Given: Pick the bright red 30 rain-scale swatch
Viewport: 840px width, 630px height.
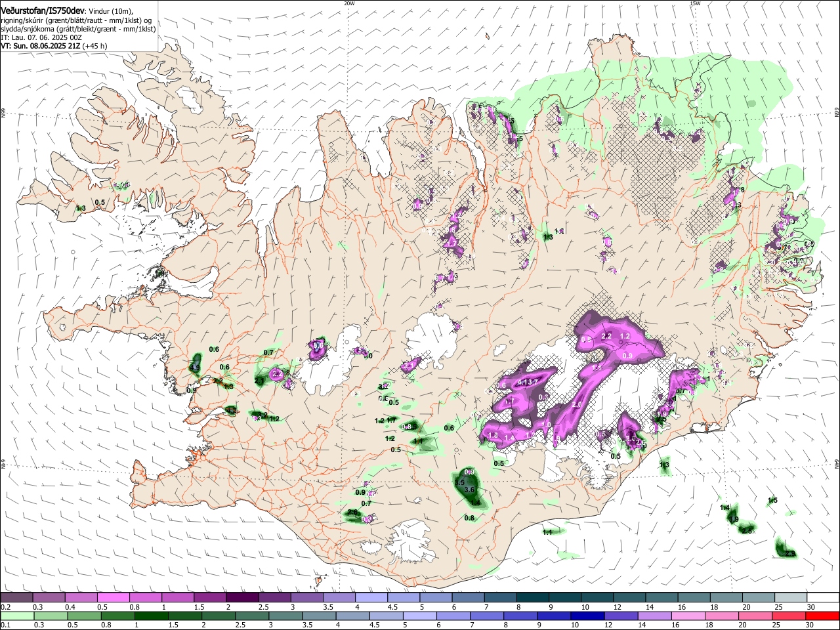Looking at the screenshot, I should [822, 616].
